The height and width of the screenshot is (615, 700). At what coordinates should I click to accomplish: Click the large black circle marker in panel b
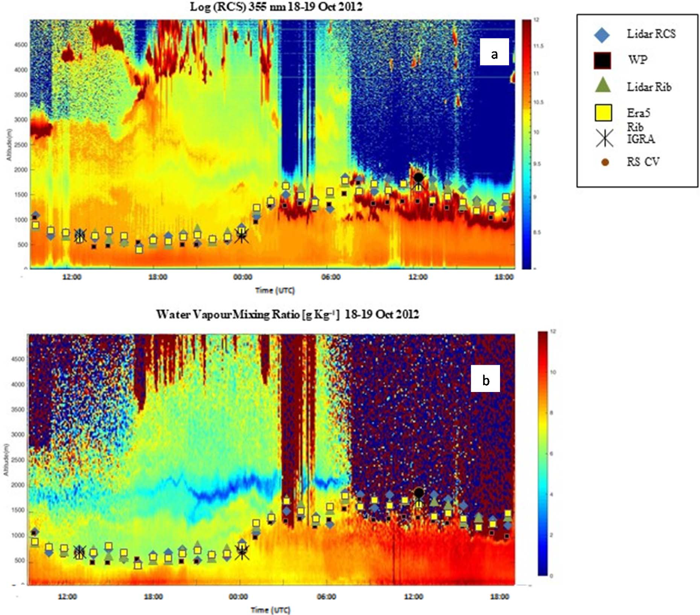click(x=419, y=492)
